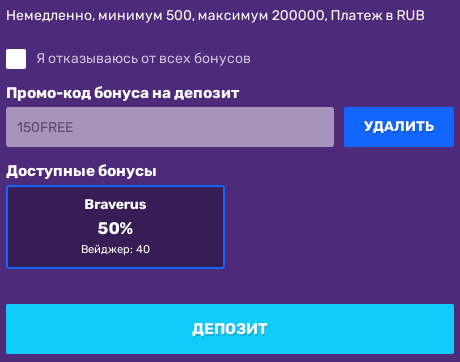
Task: Click the Braverus title in the bonus tile
Action: tap(115, 204)
